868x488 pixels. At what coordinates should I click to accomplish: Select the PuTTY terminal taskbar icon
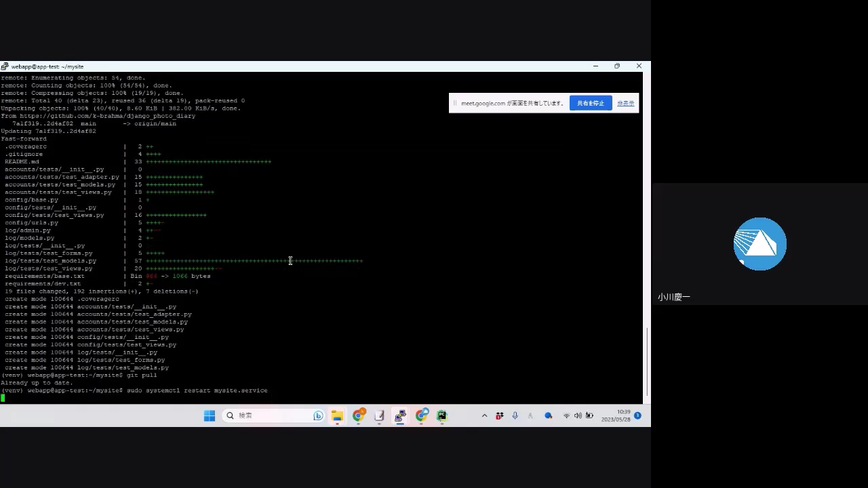coord(400,415)
